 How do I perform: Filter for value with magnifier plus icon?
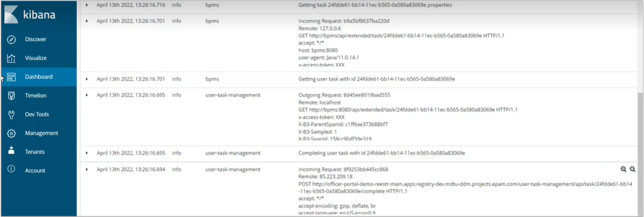point(624,169)
